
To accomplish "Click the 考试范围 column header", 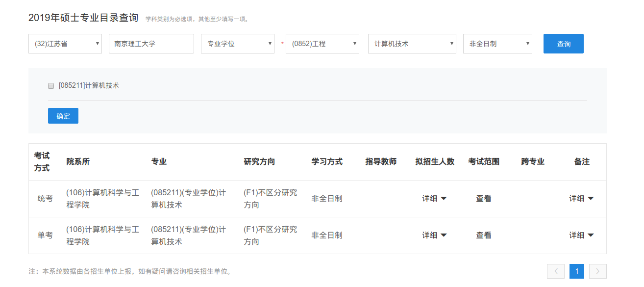I will [483, 161].
